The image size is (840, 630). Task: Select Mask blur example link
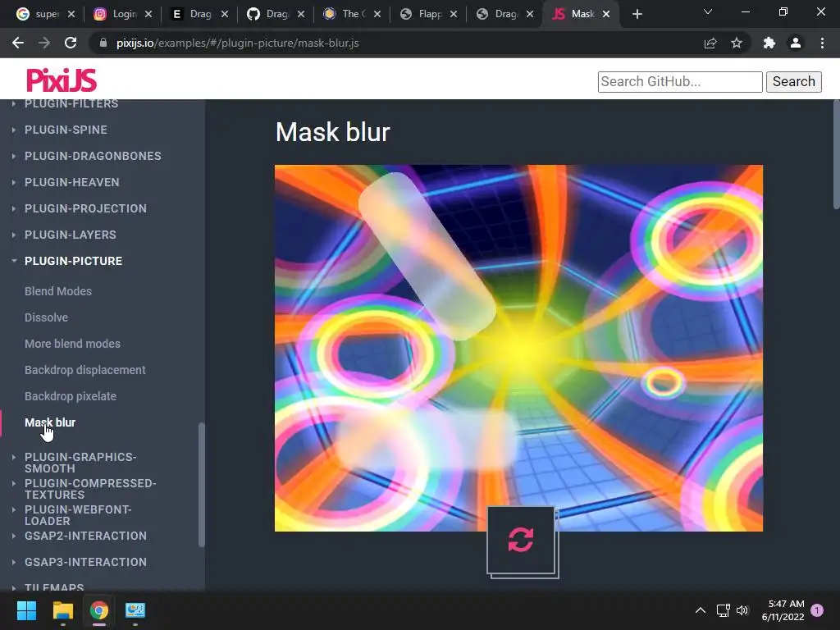[x=50, y=422]
